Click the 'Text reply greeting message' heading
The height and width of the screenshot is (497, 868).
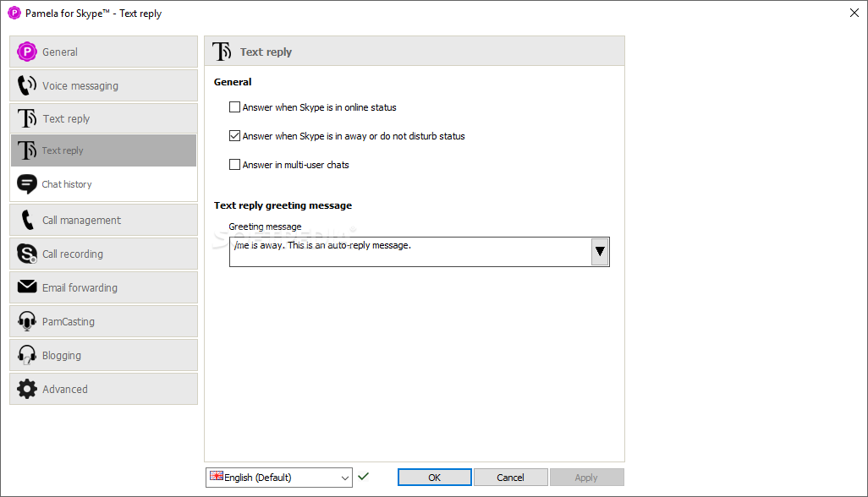click(x=283, y=205)
